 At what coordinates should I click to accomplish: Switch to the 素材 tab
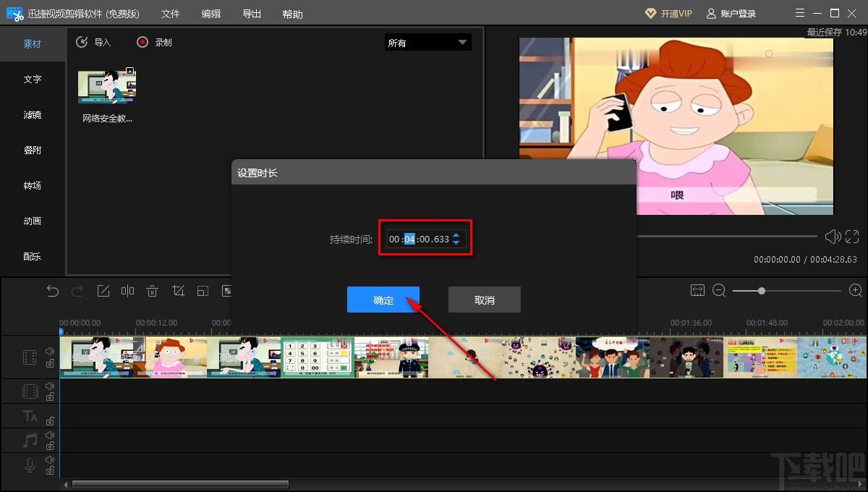tap(33, 43)
